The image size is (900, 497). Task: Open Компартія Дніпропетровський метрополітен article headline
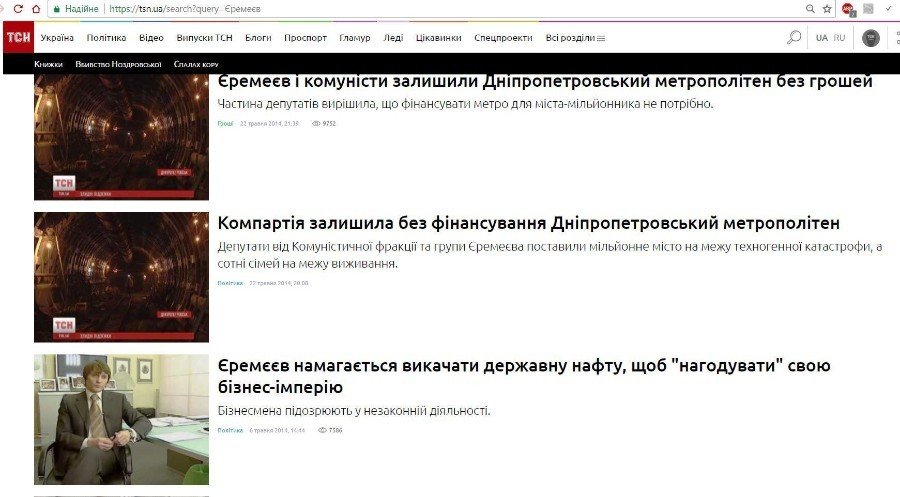coord(528,222)
